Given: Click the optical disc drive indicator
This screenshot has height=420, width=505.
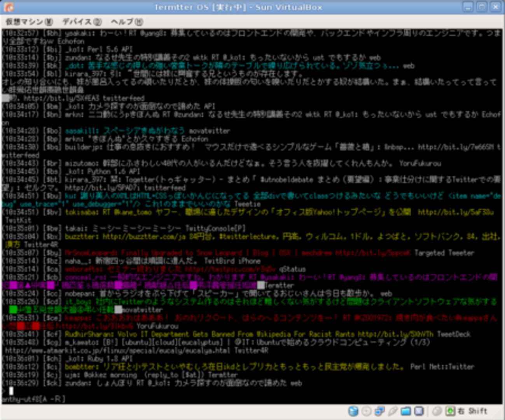Looking at the screenshot, I should (x=366, y=411).
